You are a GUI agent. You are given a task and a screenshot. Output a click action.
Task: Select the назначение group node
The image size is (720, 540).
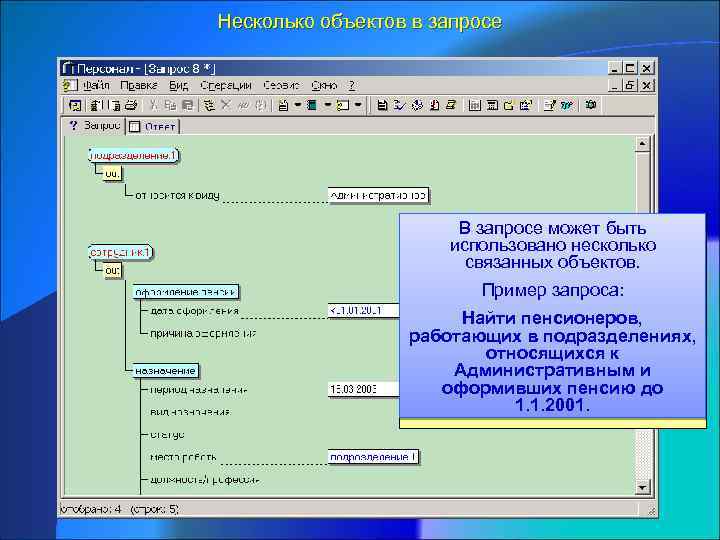[165, 371]
